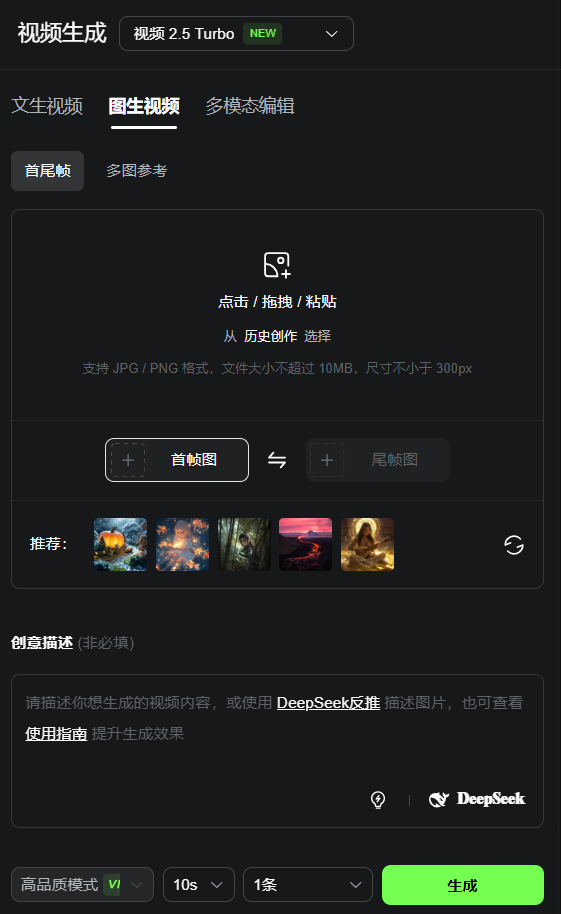Expand the 10s duration dropdown

click(199, 885)
